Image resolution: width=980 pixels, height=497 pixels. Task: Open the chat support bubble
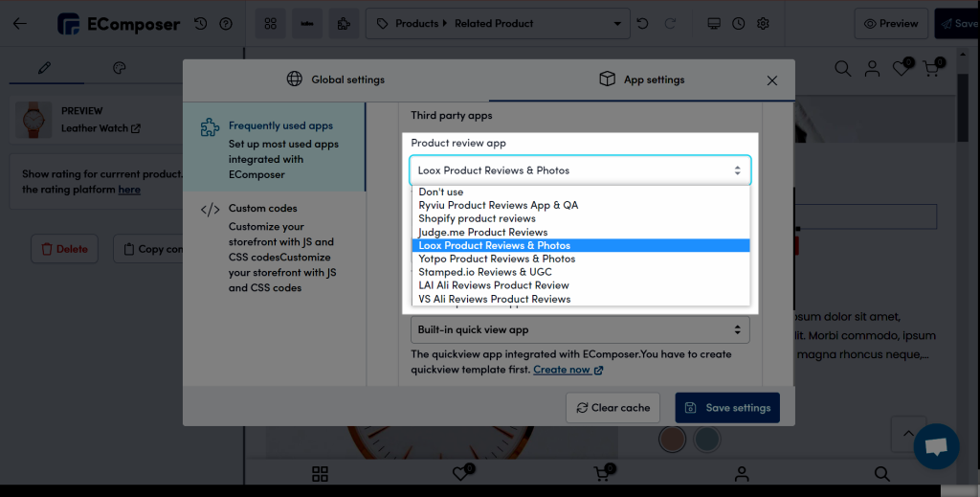pos(936,446)
